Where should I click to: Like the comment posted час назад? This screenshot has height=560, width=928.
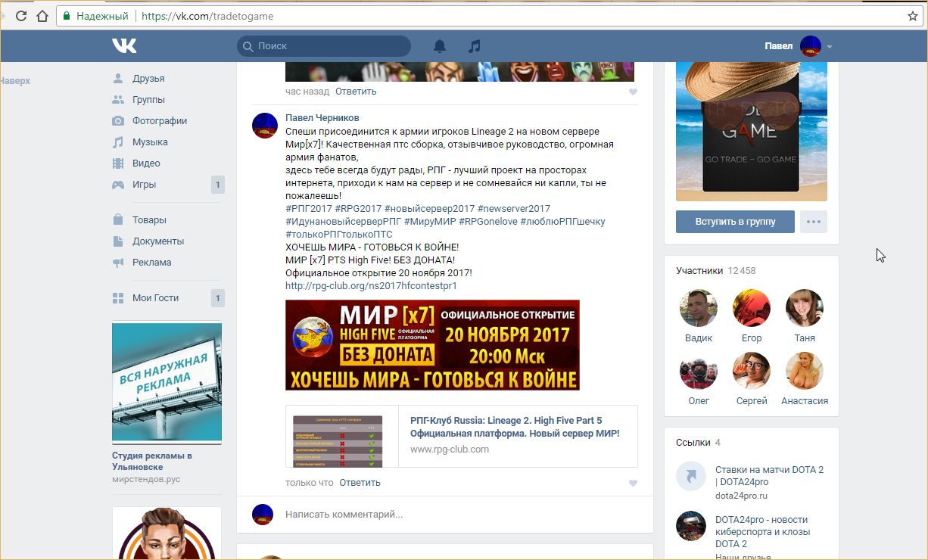[x=633, y=92]
